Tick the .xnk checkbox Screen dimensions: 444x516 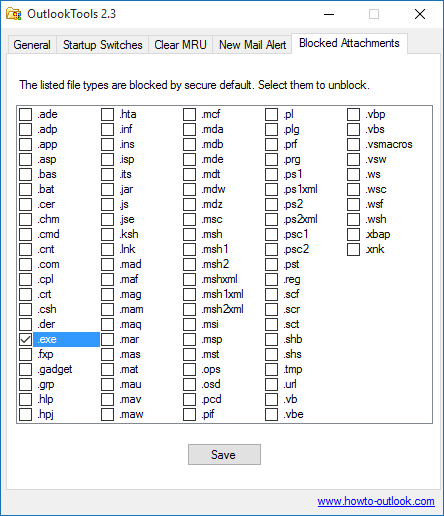pos(353,249)
